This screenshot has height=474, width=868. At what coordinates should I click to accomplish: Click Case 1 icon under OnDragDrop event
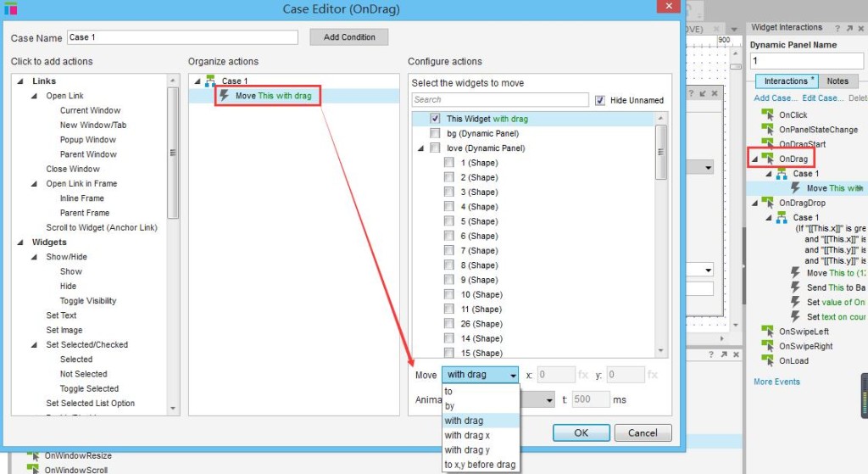[781, 218]
